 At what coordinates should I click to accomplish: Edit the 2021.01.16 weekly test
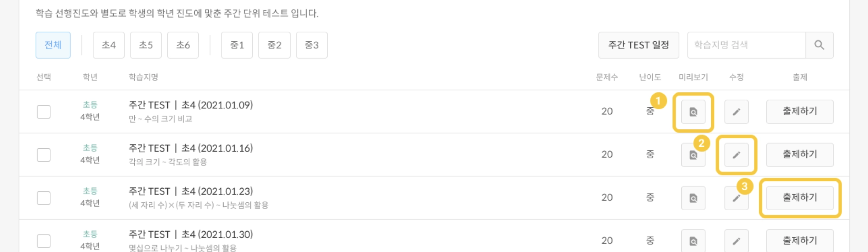point(736,155)
